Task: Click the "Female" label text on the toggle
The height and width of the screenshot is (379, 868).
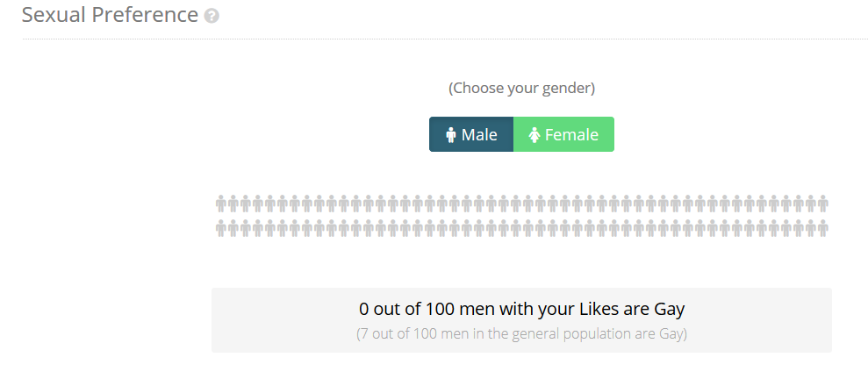Action: pyautogui.click(x=572, y=135)
